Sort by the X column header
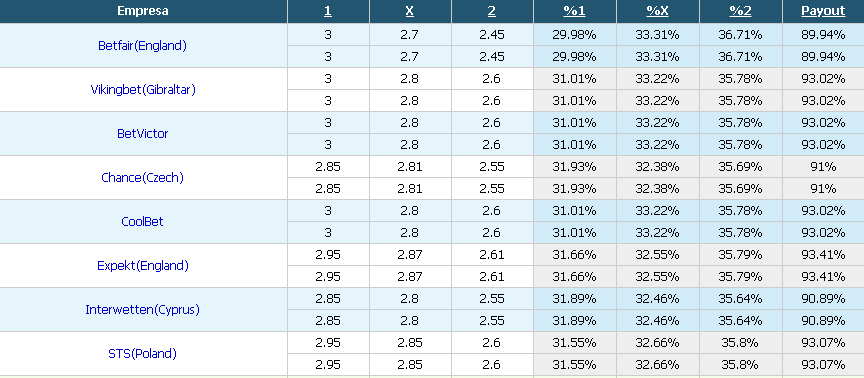This screenshot has width=864, height=378. pyautogui.click(x=410, y=11)
